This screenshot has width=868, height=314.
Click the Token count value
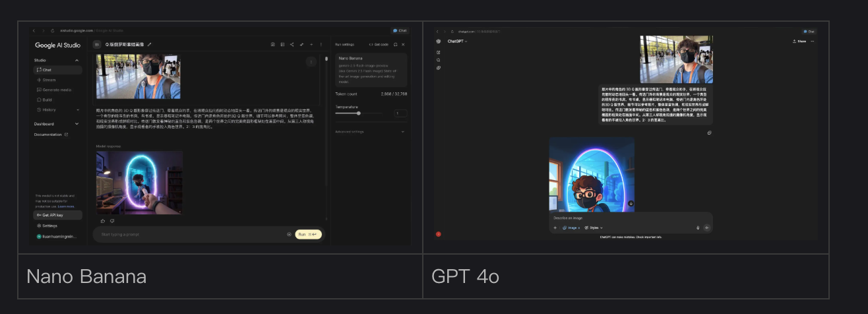(394, 94)
